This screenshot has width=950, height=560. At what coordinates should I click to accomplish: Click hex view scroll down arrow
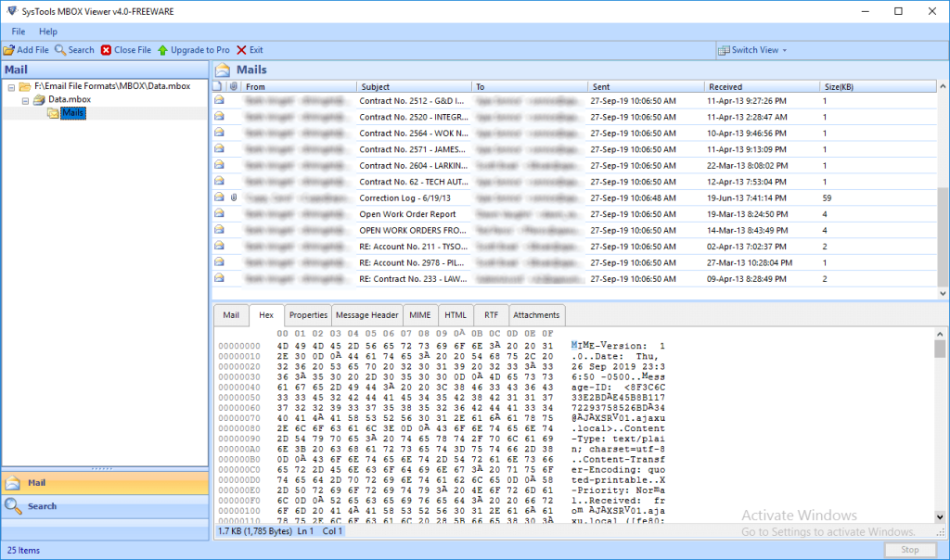pyautogui.click(x=940, y=517)
